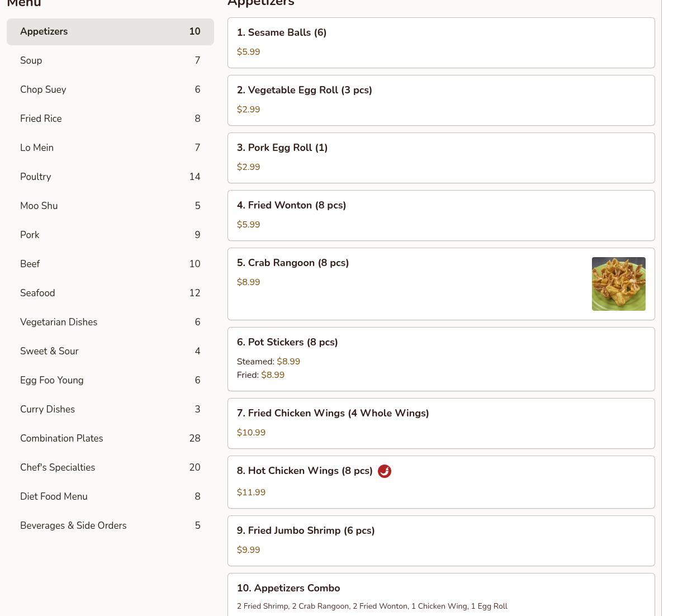Open the Sweet & Sour category
This screenshot has width=673, height=616.
(110, 352)
